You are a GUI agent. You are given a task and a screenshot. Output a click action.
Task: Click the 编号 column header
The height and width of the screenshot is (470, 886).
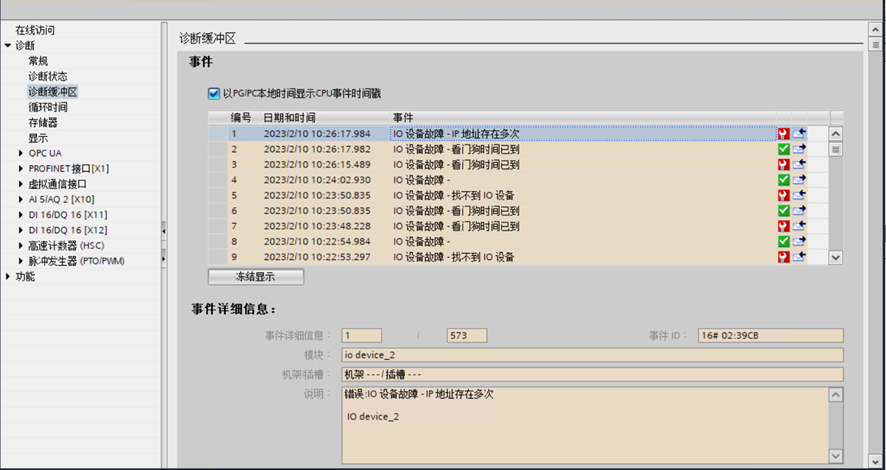click(x=241, y=118)
